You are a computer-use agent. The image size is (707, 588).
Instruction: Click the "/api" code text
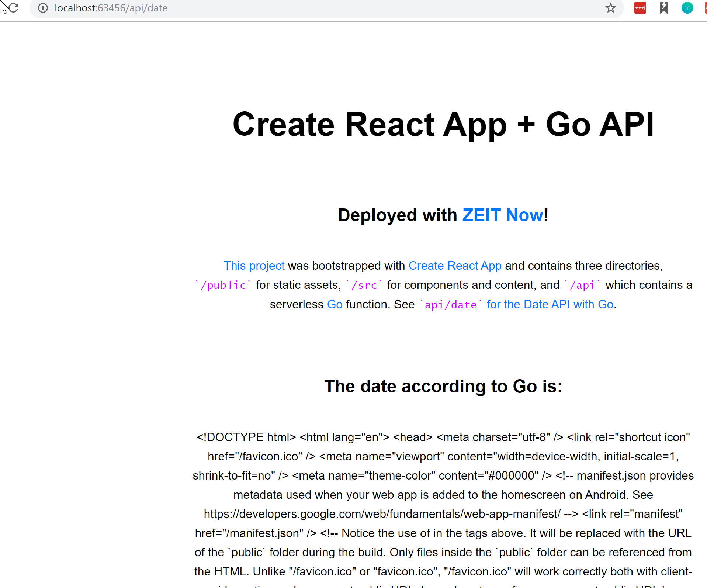point(582,285)
